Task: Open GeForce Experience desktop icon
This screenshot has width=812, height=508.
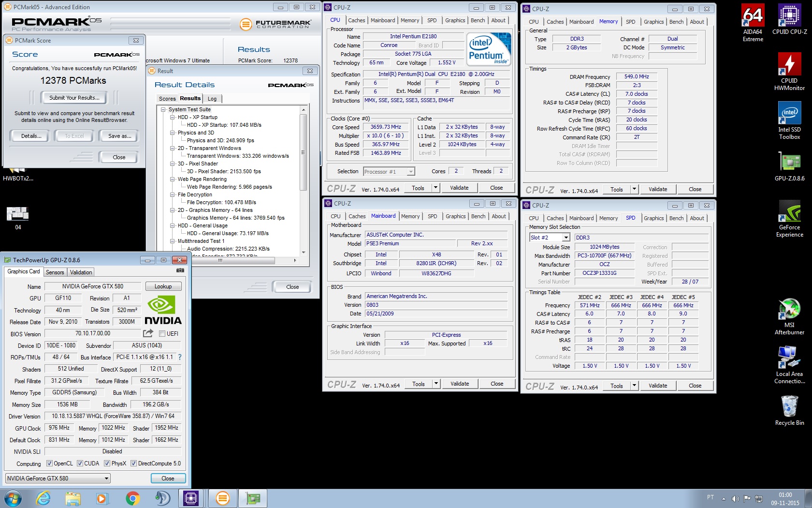Action: 789,219
